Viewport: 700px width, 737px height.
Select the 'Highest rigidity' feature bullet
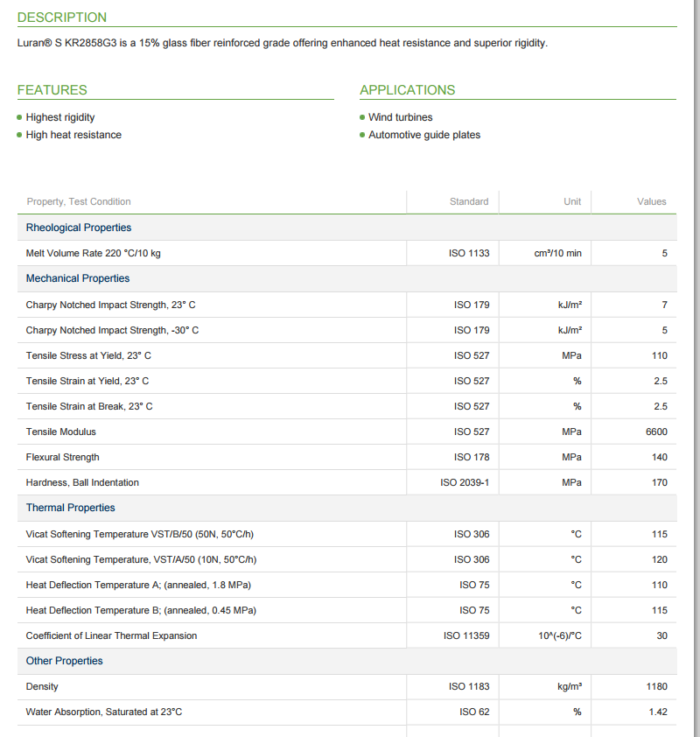click(60, 117)
